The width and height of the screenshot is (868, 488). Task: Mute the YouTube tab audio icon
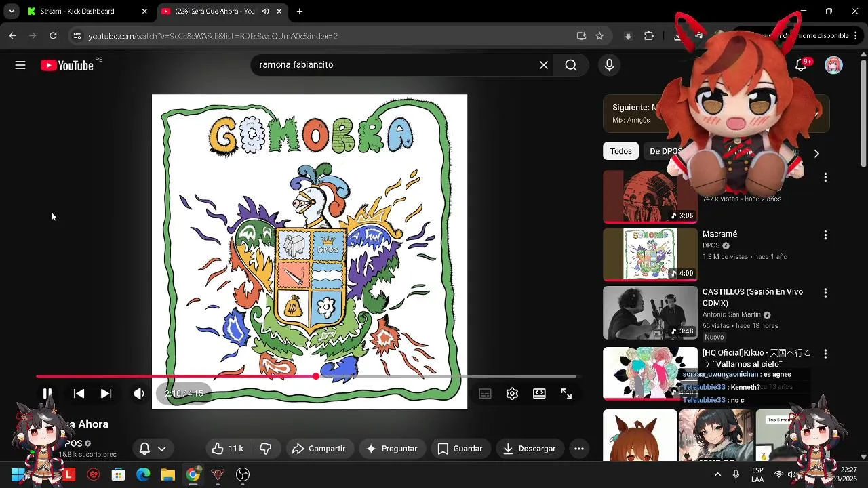click(265, 12)
